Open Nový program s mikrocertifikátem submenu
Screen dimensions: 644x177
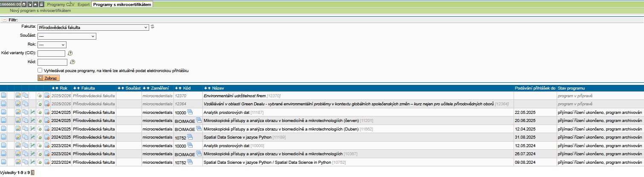pyautogui.click(x=40, y=10)
